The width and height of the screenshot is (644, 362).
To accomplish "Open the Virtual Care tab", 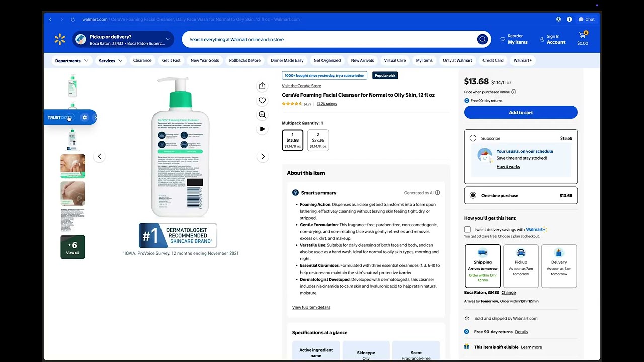I will click(x=395, y=60).
